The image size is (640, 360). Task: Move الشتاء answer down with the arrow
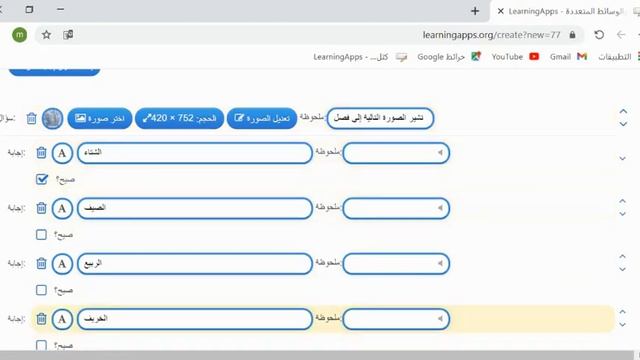[x=622, y=159]
